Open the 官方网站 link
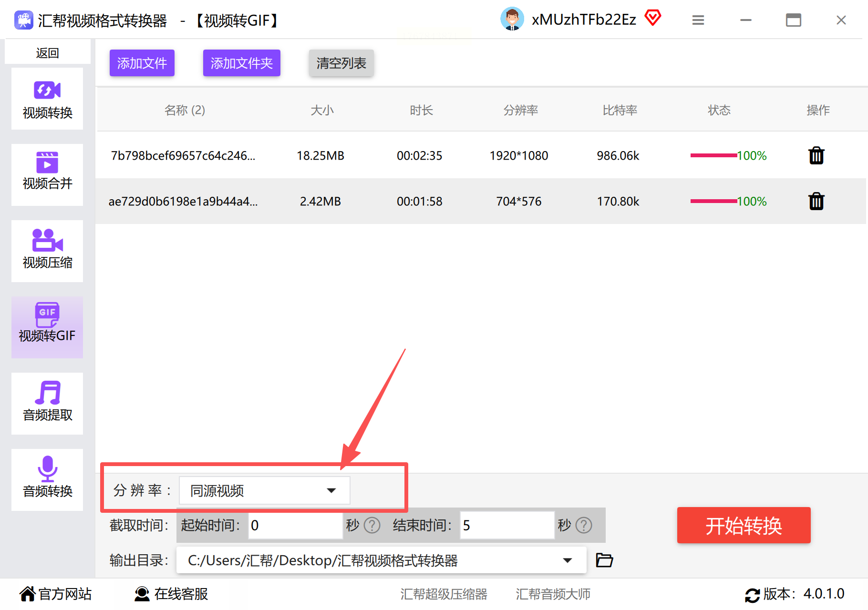Screen dimensions: 868x610 pyautogui.click(x=55, y=594)
